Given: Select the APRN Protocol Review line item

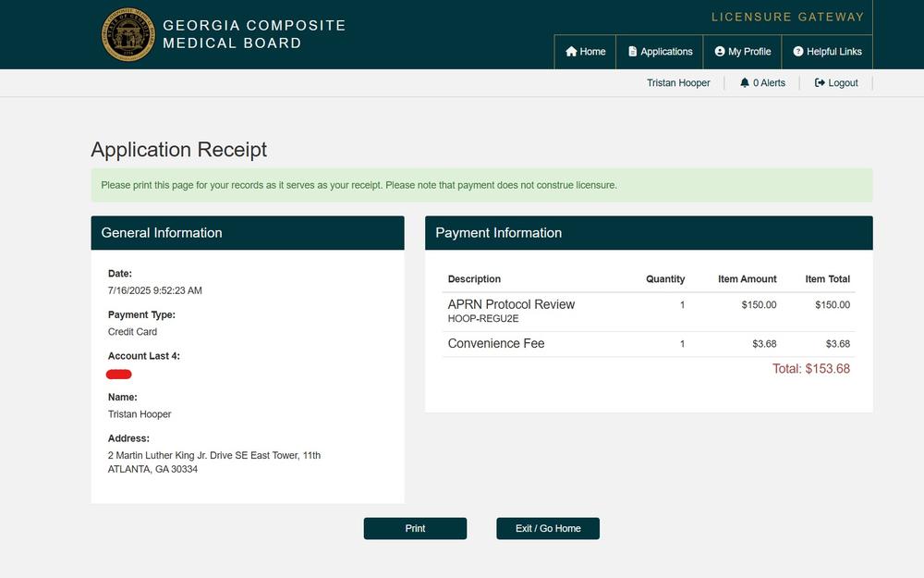Looking at the screenshot, I should [511, 304].
